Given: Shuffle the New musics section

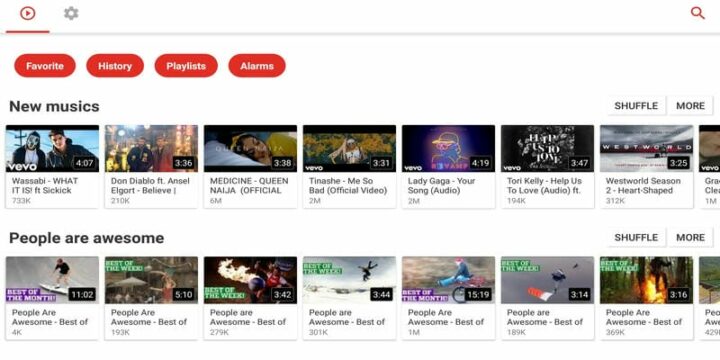Looking at the screenshot, I should point(636,106).
